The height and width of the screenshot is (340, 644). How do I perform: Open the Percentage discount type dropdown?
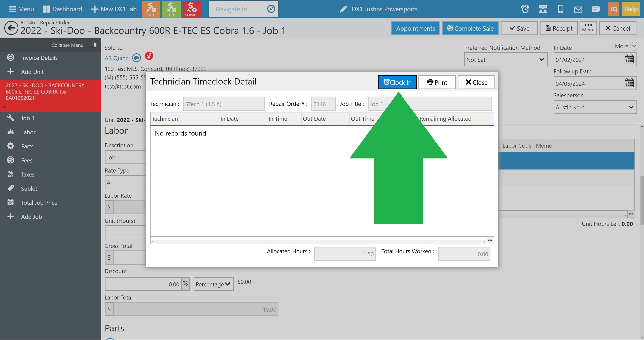213,284
